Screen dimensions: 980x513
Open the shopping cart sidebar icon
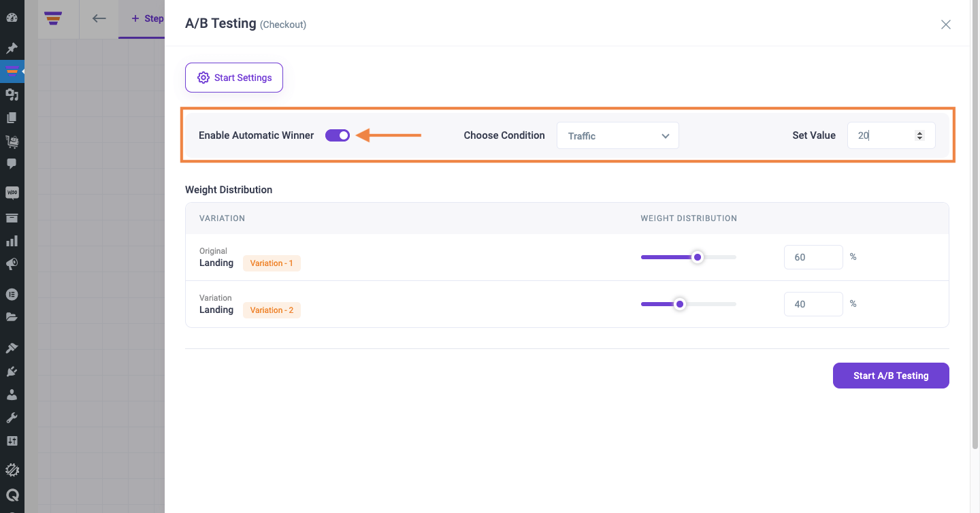point(12,141)
